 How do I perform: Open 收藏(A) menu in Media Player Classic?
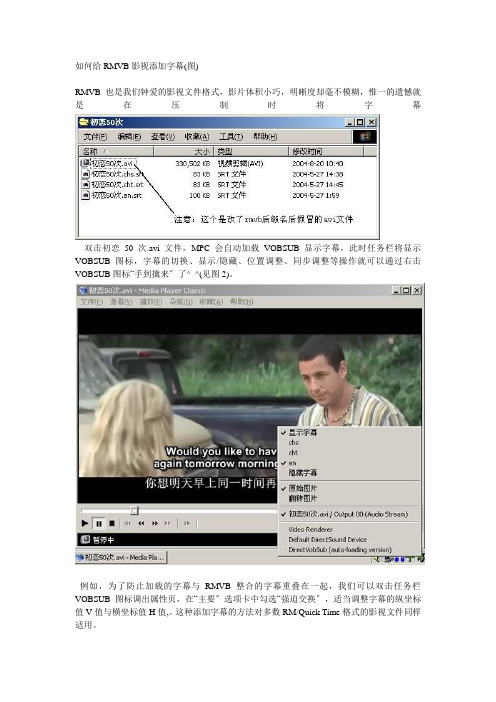pyautogui.click(x=211, y=302)
